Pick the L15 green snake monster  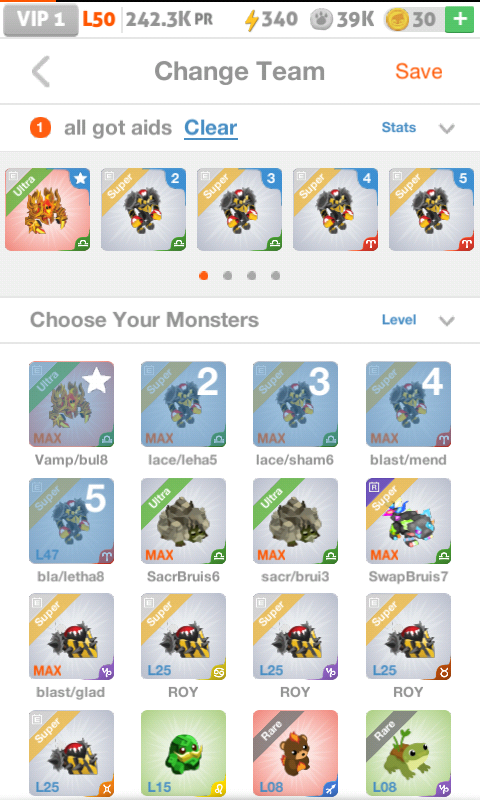pyautogui.click(x=184, y=753)
